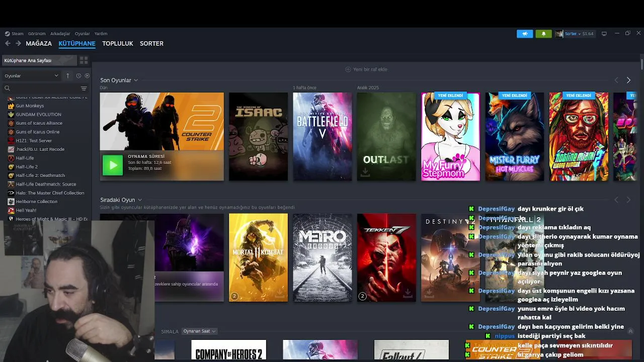Select Mister Furry Hot Muscles cover

click(515, 137)
